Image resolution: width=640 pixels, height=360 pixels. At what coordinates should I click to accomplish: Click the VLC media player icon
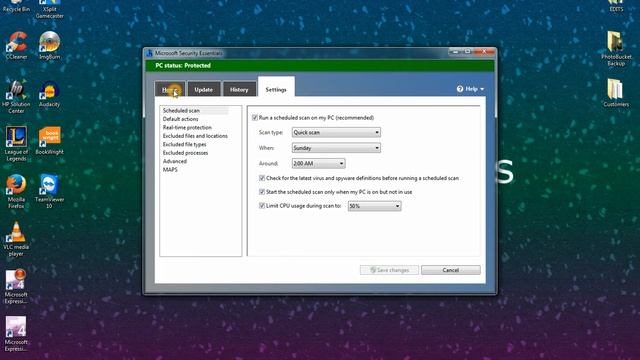click(x=16, y=239)
